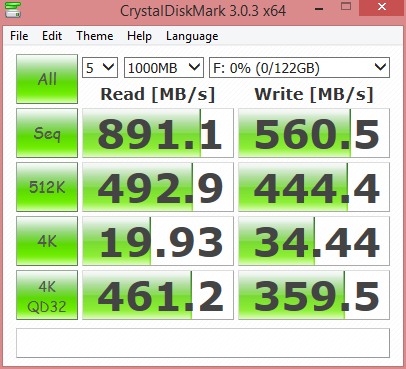Click the 512K read result 492.9

coord(158,187)
